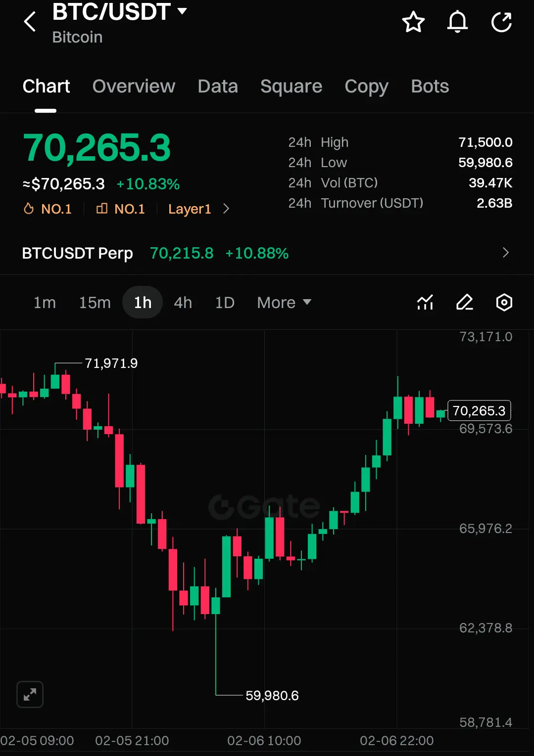Tap the Bitcoin subtitle under pair name
This screenshot has width=534, height=756.
77,38
